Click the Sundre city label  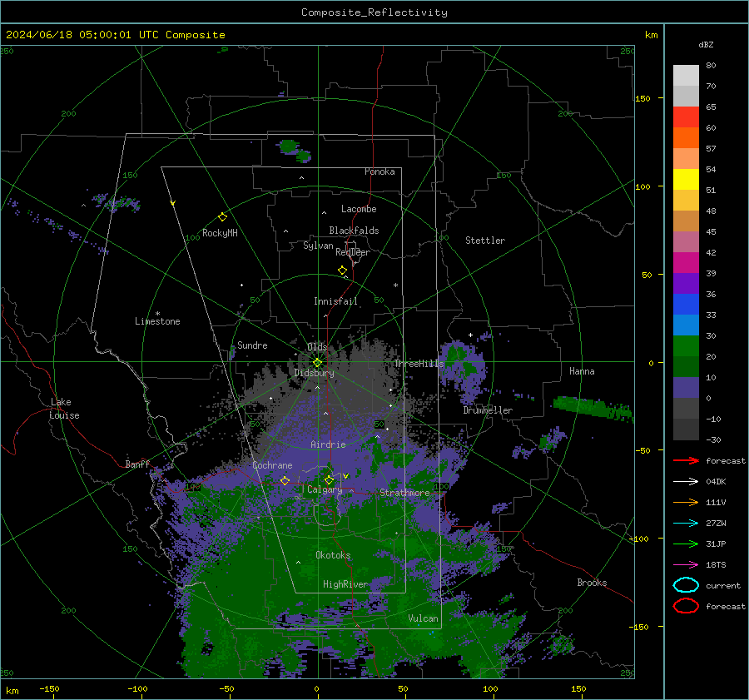click(252, 345)
